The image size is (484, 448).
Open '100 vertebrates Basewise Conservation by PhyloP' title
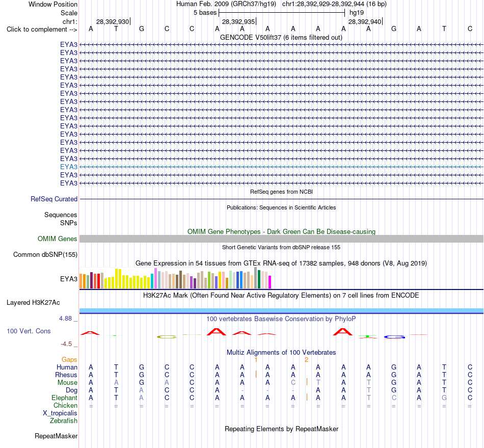coord(281,319)
